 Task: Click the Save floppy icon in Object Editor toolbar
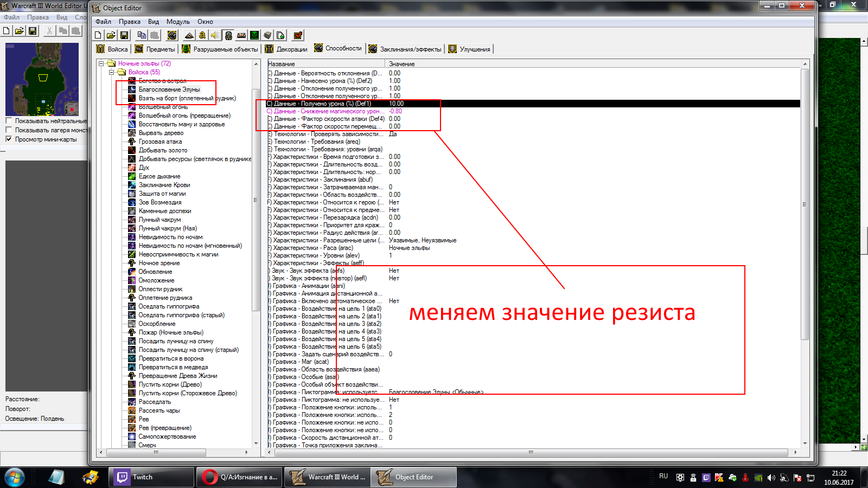pos(124,35)
